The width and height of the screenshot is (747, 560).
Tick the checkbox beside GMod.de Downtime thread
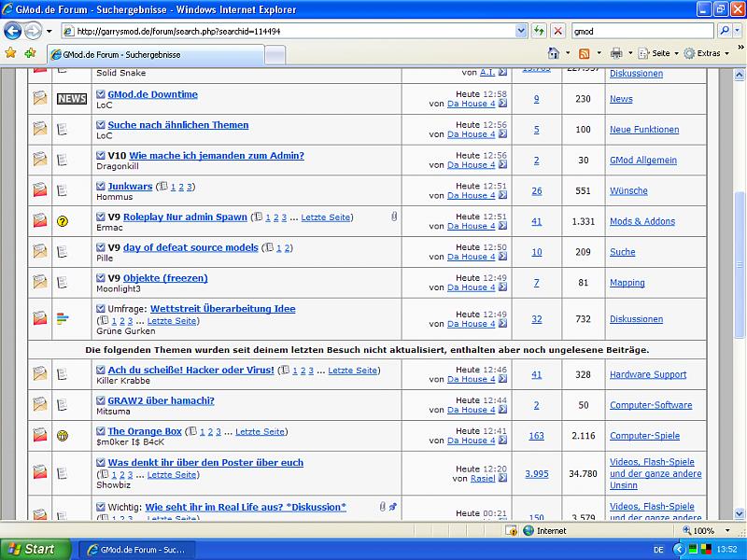(x=101, y=94)
